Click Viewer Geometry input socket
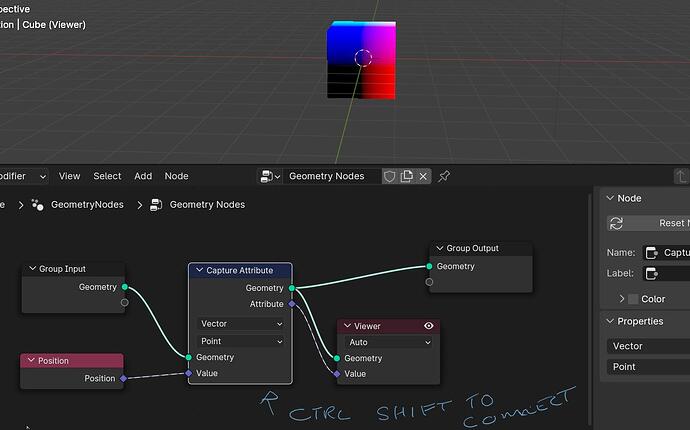 337,358
